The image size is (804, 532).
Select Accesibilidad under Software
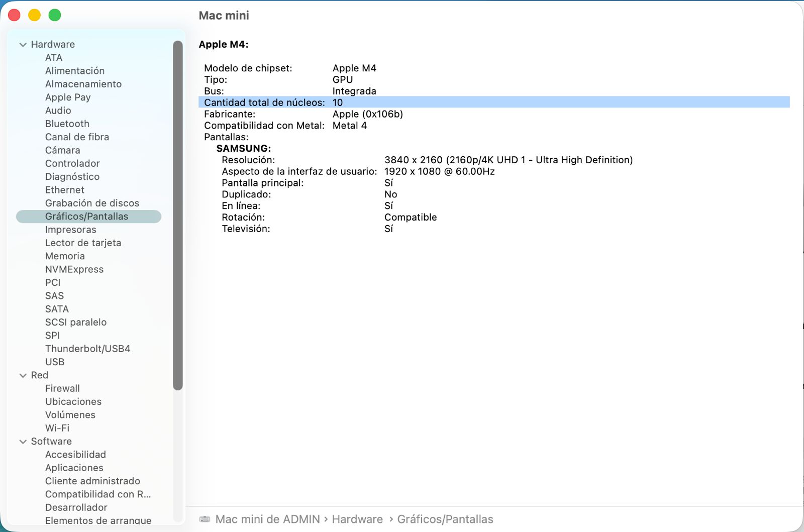pos(75,455)
